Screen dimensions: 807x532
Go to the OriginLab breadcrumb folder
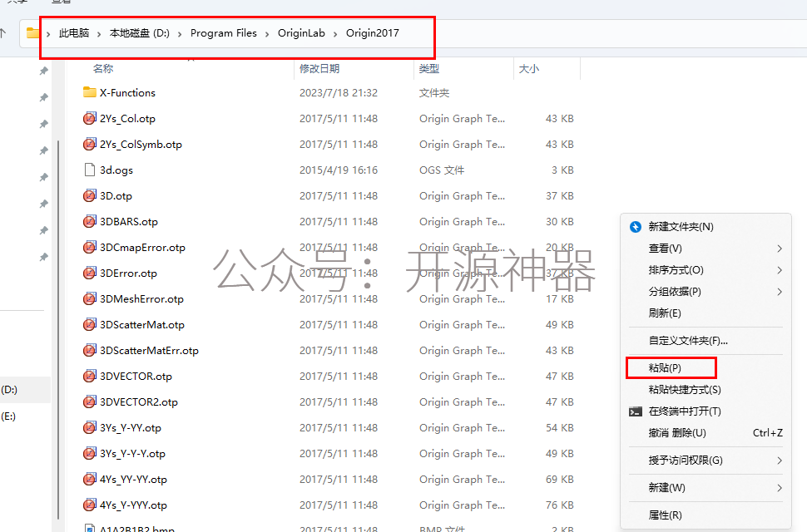[302, 33]
